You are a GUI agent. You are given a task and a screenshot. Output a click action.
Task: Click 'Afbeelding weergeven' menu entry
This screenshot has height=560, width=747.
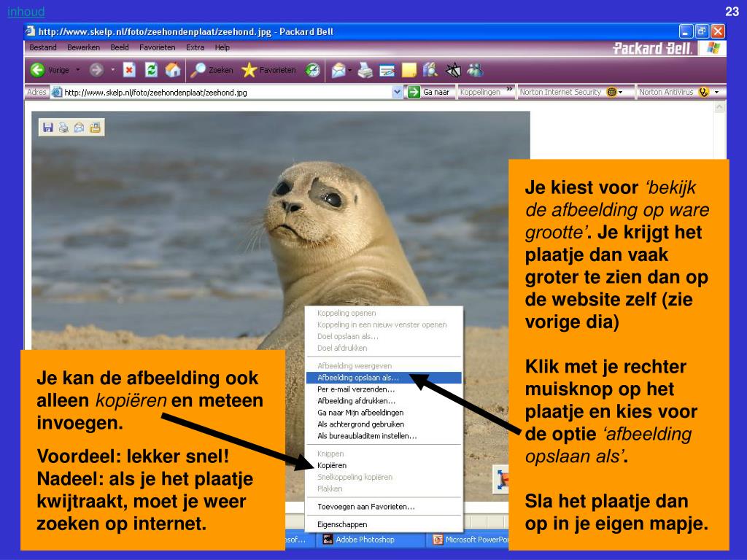tap(384, 366)
